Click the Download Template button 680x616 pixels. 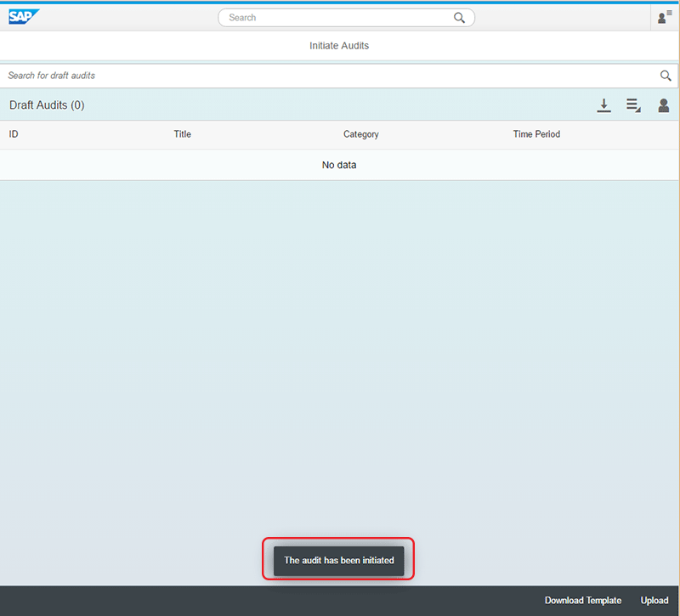pos(583,601)
